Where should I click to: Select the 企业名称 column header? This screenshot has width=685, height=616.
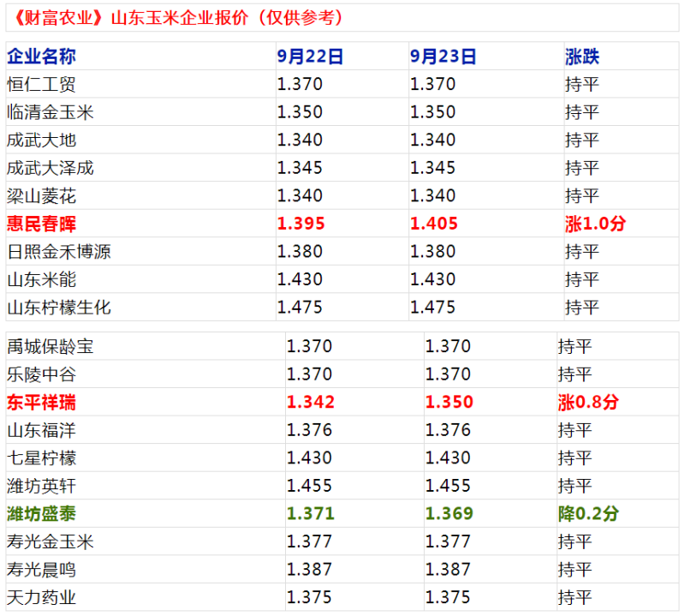(41, 57)
